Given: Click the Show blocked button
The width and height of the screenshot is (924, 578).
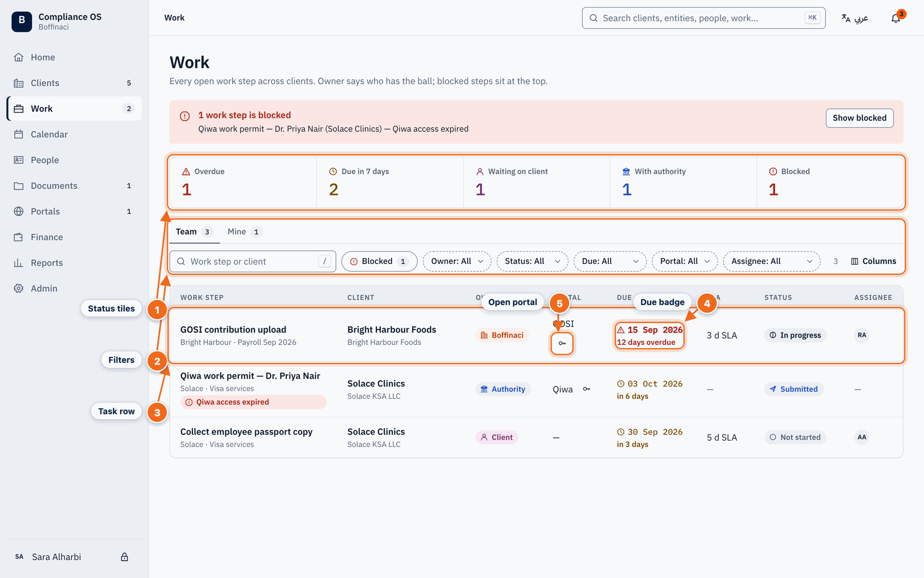Looking at the screenshot, I should (x=859, y=118).
